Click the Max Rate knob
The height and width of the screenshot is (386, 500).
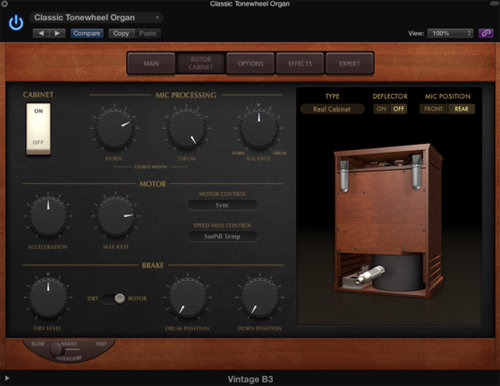[x=116, y=216]
